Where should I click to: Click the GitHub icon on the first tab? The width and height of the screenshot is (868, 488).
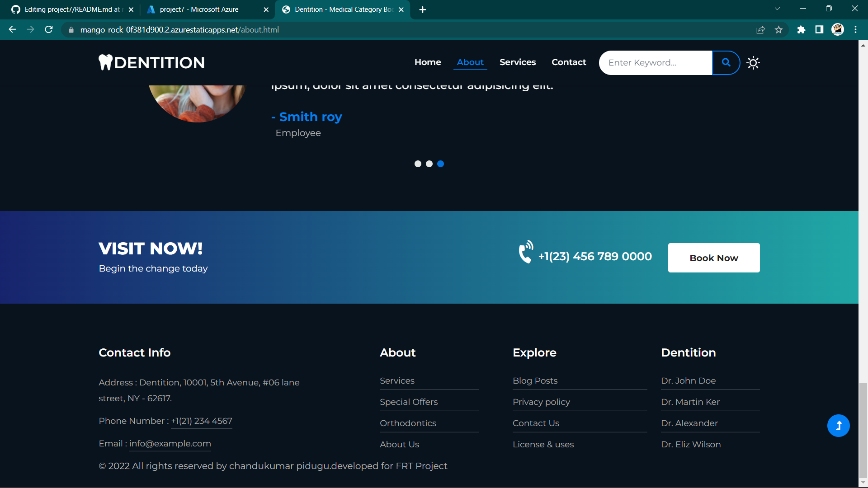click(x=15, y=9)
